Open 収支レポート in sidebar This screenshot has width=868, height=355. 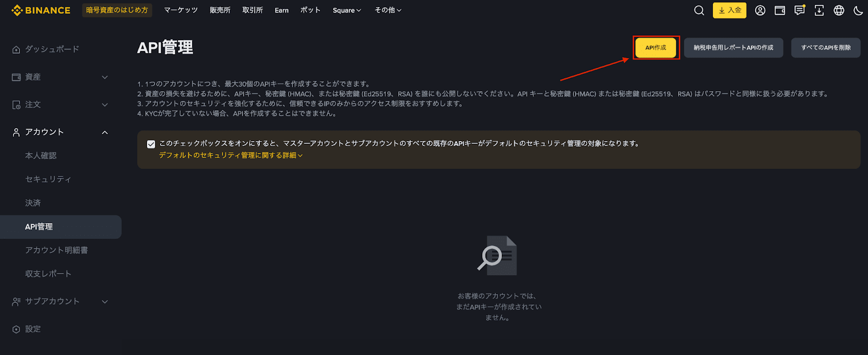(48, 274)
